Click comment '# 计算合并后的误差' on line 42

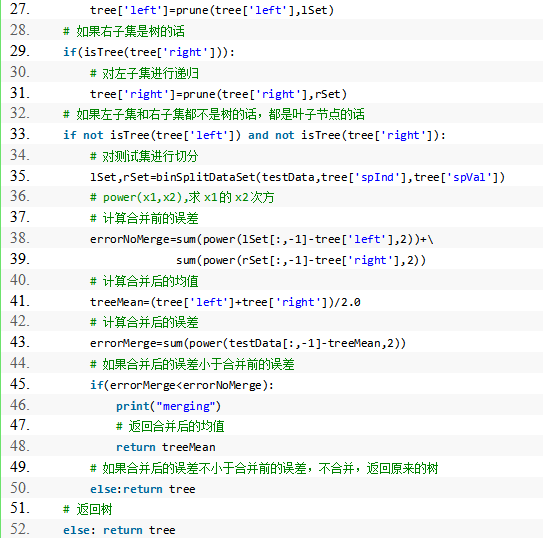[x=144, y=322]
